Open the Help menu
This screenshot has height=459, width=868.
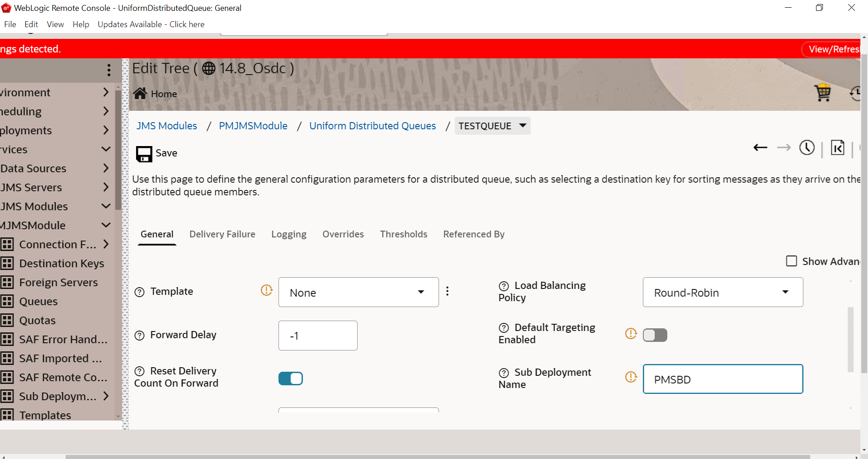(x=81, y=24)
